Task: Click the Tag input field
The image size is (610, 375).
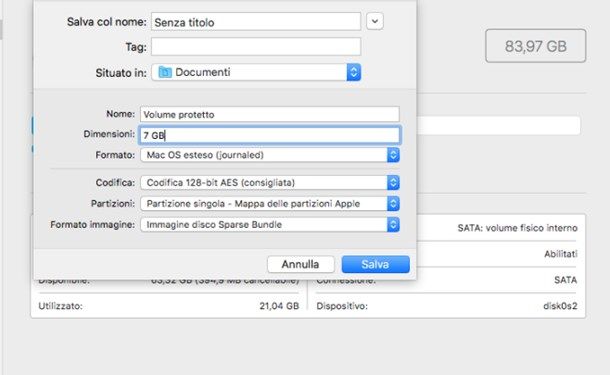Action: pyautogui.click(x=256, y=47)
